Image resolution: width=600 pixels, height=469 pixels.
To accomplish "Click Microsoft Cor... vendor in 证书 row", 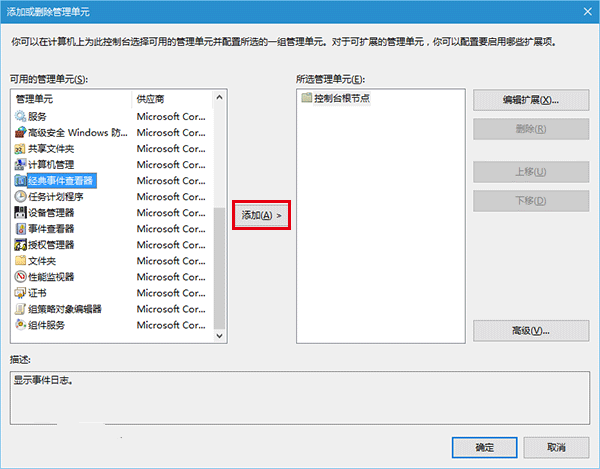I will (x=171, y=293).
